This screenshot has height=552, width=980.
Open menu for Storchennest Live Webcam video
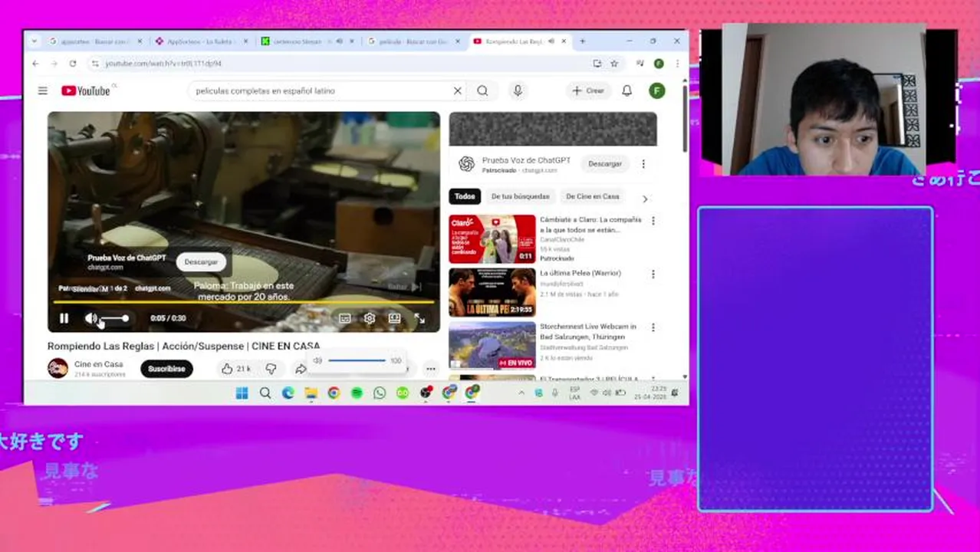653,327
